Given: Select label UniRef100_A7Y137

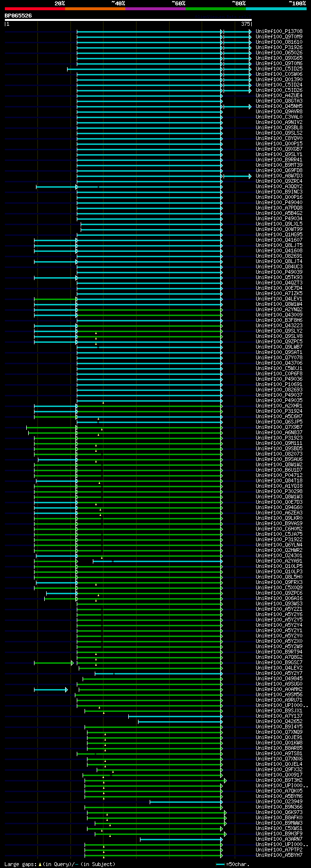Looking at the screenshot, I should tap(279, 716).
